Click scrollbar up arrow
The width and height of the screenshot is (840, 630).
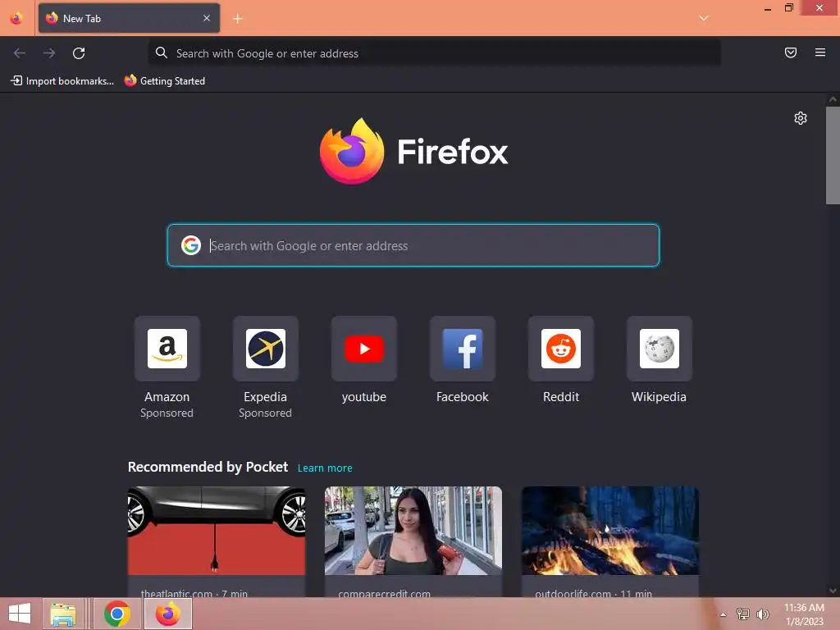(833, 99)
